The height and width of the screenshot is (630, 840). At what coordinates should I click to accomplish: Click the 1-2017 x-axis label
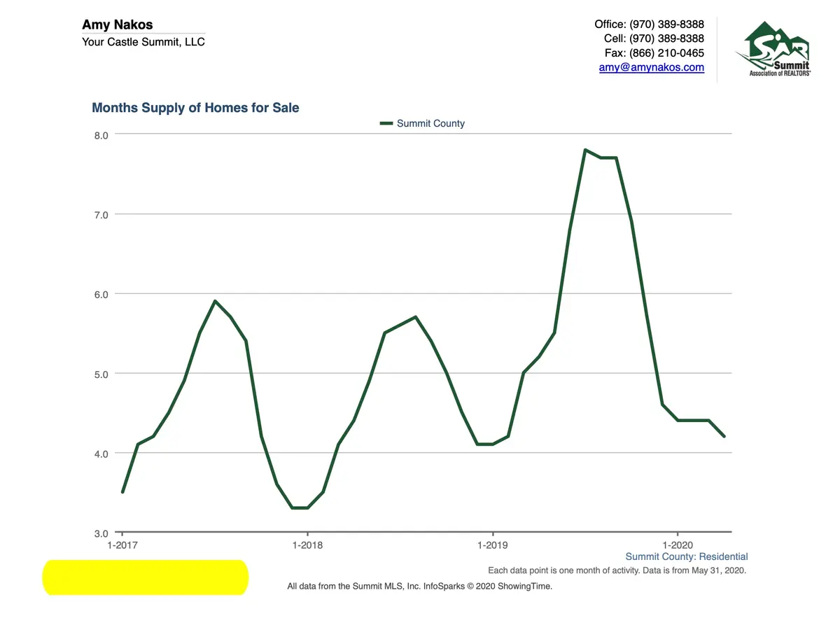(122, 545)
